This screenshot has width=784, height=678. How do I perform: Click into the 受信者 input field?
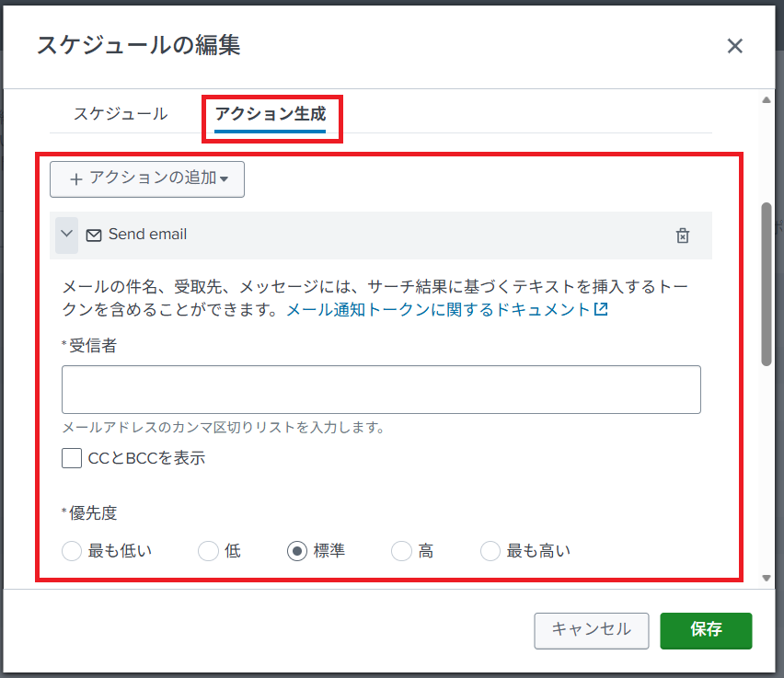381,389
